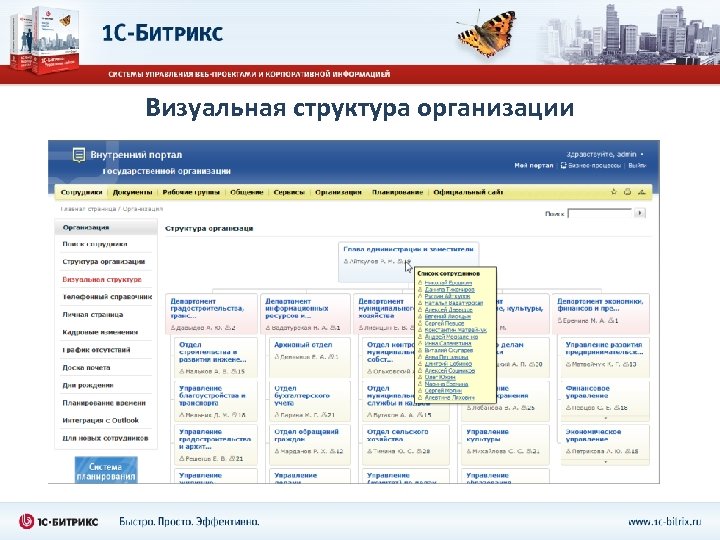Click employee count icon in Отдел обращений граждан card
Viewport: 720px width, 540px height.
333,451
